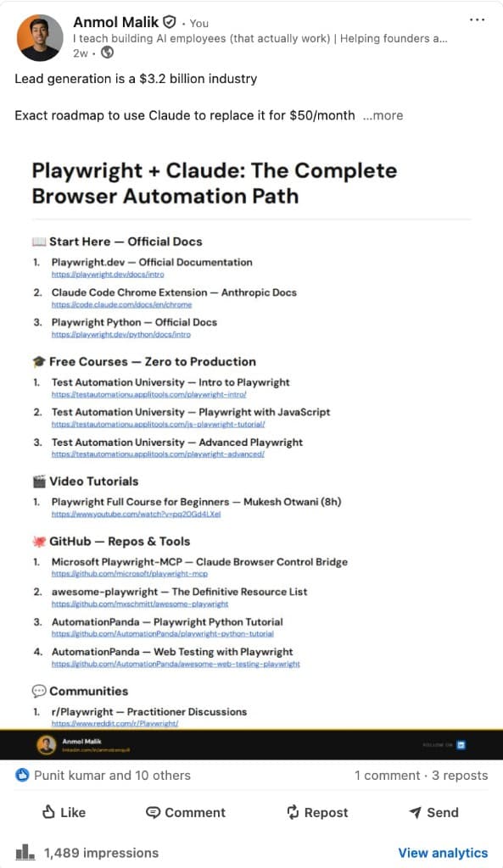Click the verified badge next to Anmol Malik
This screenshot has height=868, width=503.
pyautogui.click(x=170, y=22)
